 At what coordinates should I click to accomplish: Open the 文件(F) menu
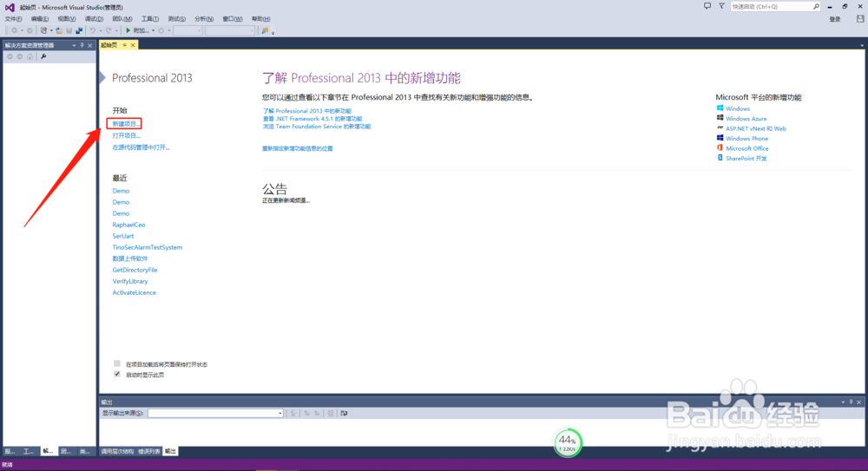click(x=13, y=19)
